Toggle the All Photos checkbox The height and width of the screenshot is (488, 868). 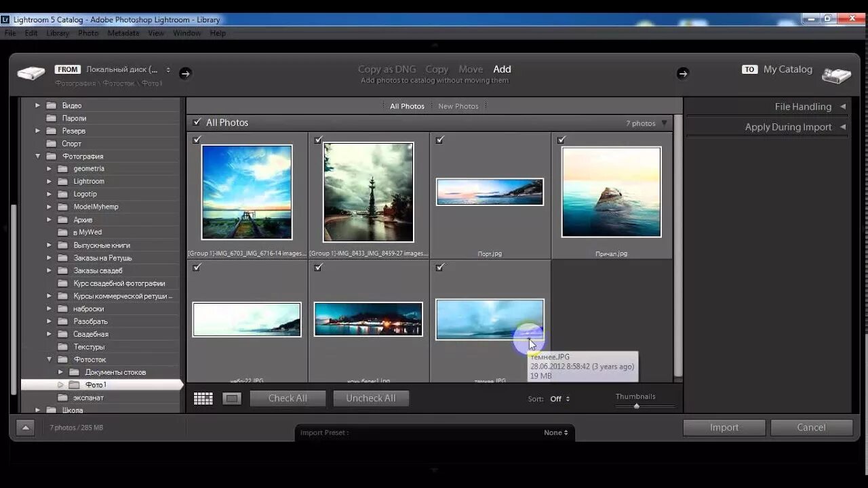[x=197, y=123]
